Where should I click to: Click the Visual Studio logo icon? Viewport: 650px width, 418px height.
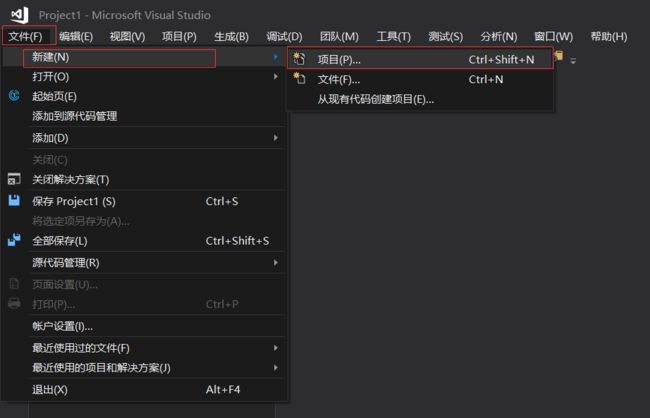pos(19,15)
